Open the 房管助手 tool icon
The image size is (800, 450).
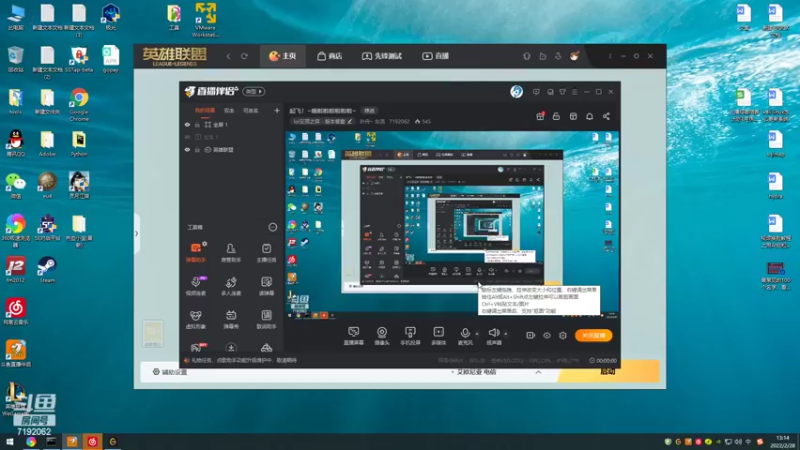231,253
